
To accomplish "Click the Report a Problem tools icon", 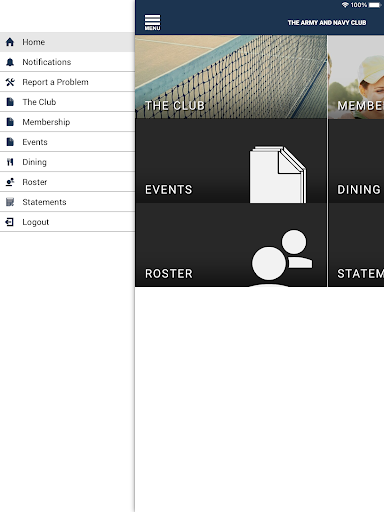I will click(10, 82).
